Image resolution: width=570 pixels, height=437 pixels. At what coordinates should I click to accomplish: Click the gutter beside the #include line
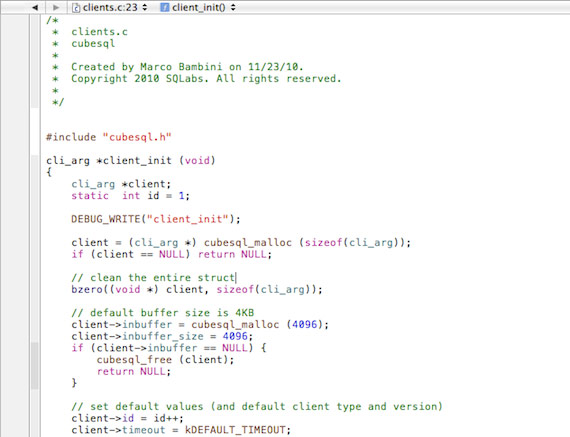(15, 137)
